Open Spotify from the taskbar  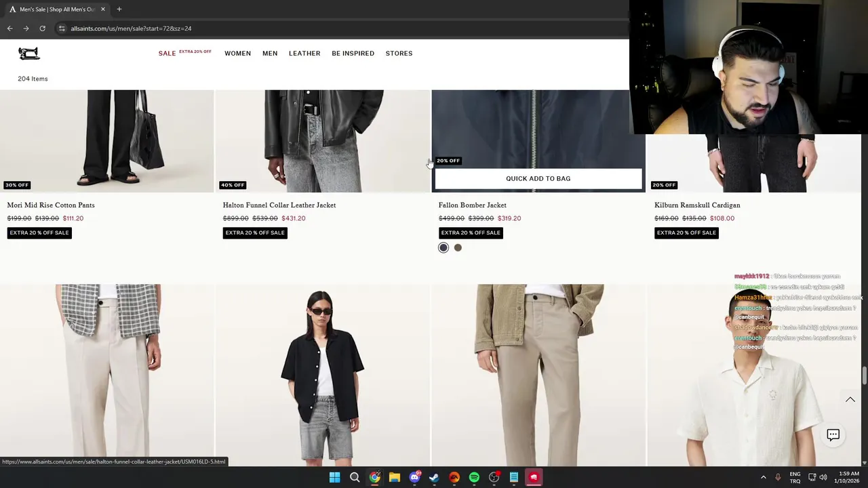(474, 477)
